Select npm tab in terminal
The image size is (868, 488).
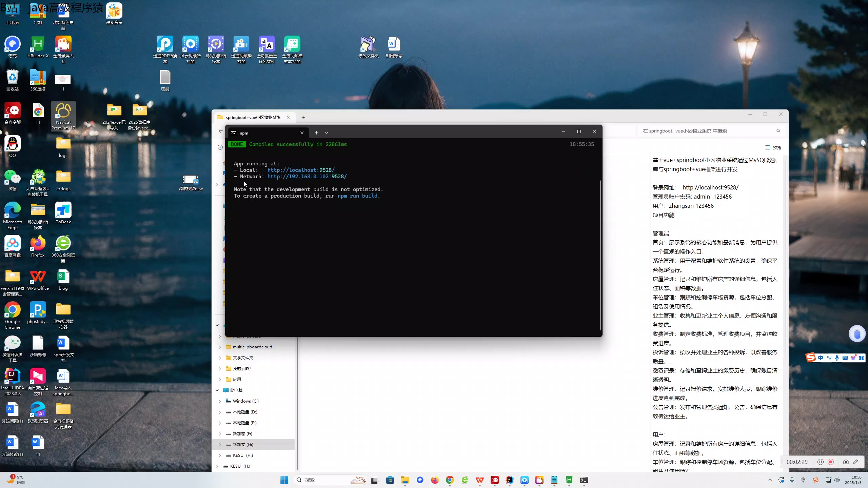268,133
